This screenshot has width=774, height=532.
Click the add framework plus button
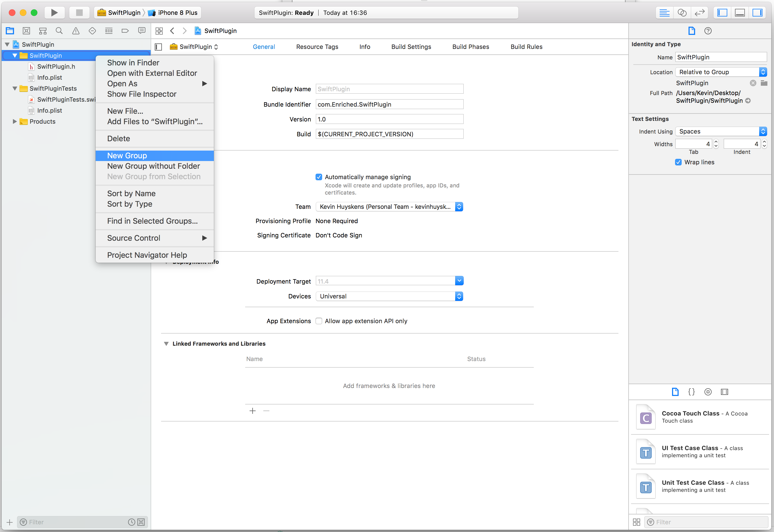(x=252, y=411)
